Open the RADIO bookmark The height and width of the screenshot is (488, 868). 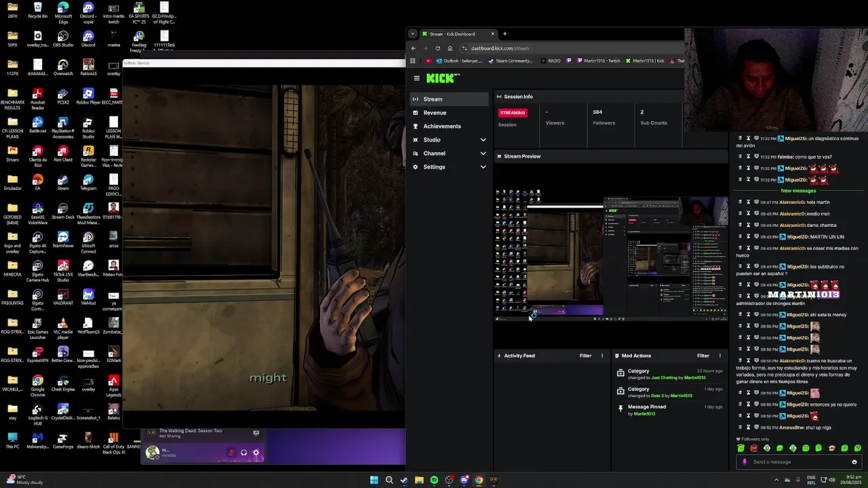coord(551,61)
